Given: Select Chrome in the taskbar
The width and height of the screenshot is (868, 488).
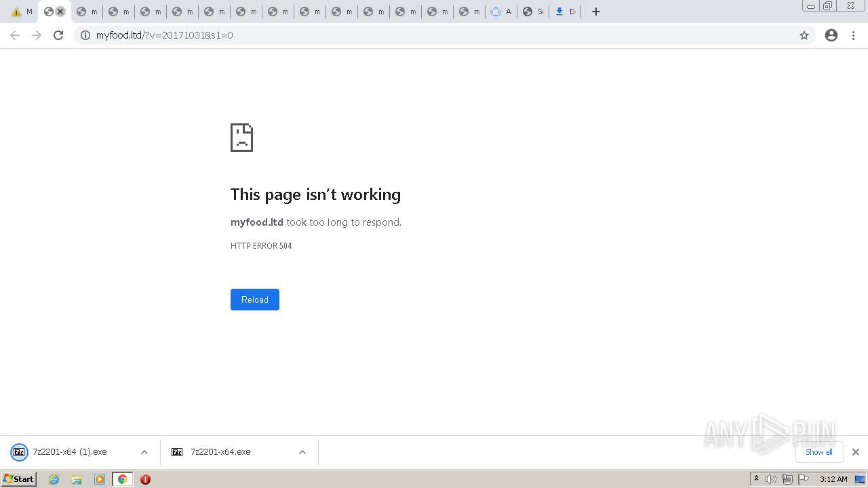Looking at the screenshot, I should click(x=123, y=479).
